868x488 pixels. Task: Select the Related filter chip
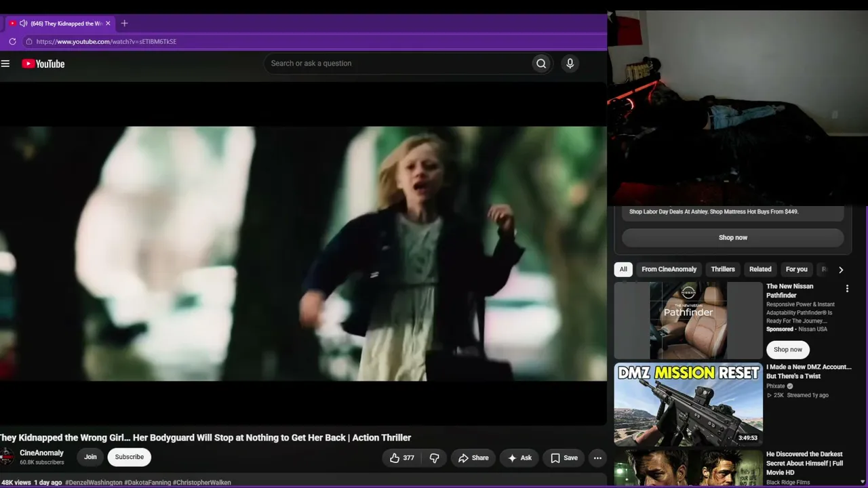[760, 269]
